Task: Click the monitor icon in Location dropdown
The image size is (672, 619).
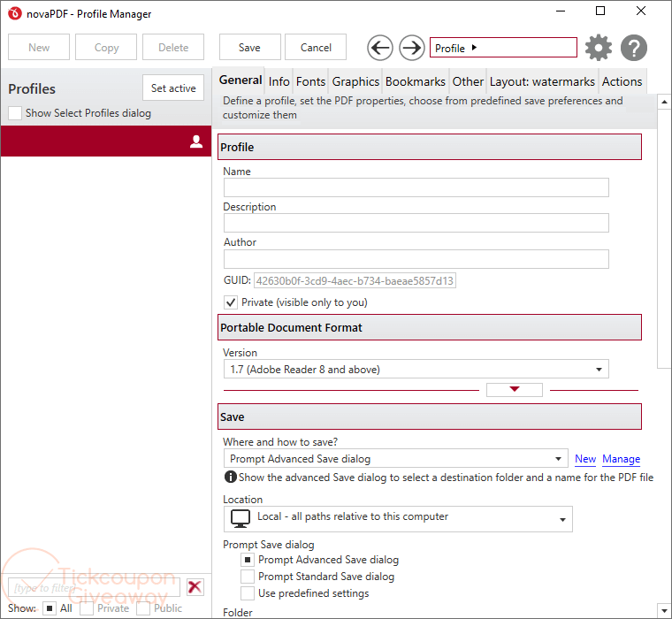Action: pyautogui.click(x=240, y=518)
